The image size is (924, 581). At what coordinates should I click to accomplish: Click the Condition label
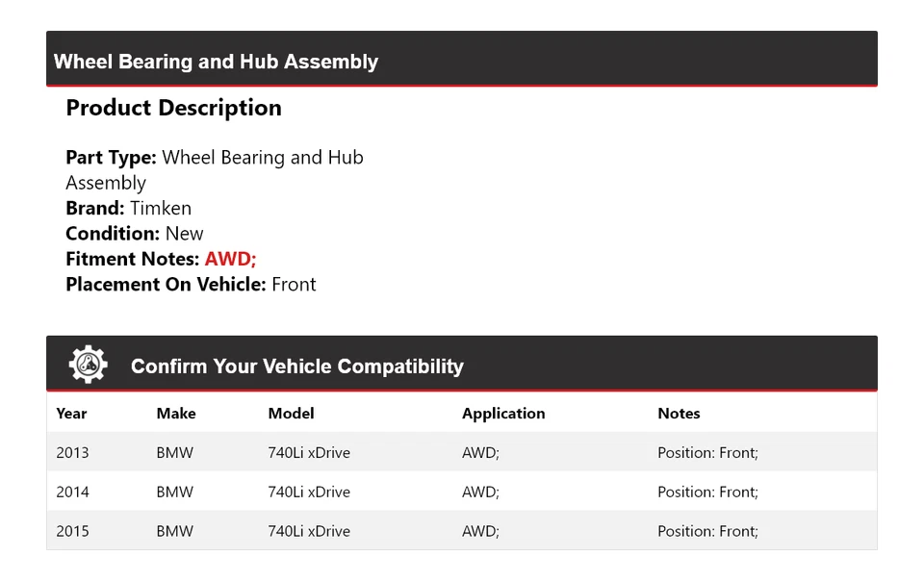113,234
